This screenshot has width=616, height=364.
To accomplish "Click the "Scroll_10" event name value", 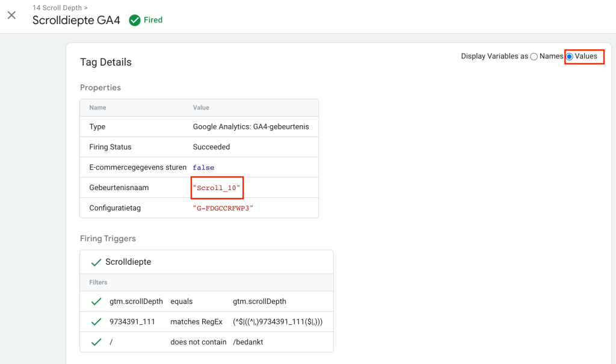I will click(x=217, y=188).
